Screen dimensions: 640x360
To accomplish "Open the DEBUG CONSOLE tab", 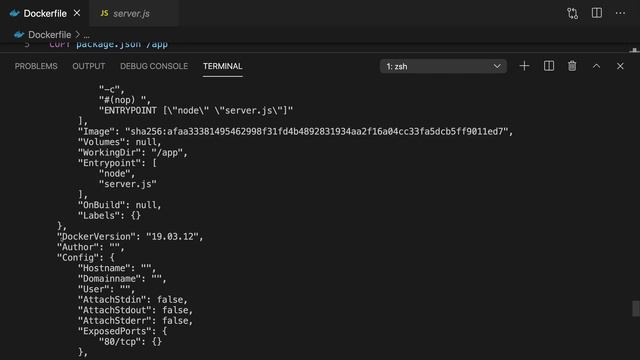I will point(154,66).
